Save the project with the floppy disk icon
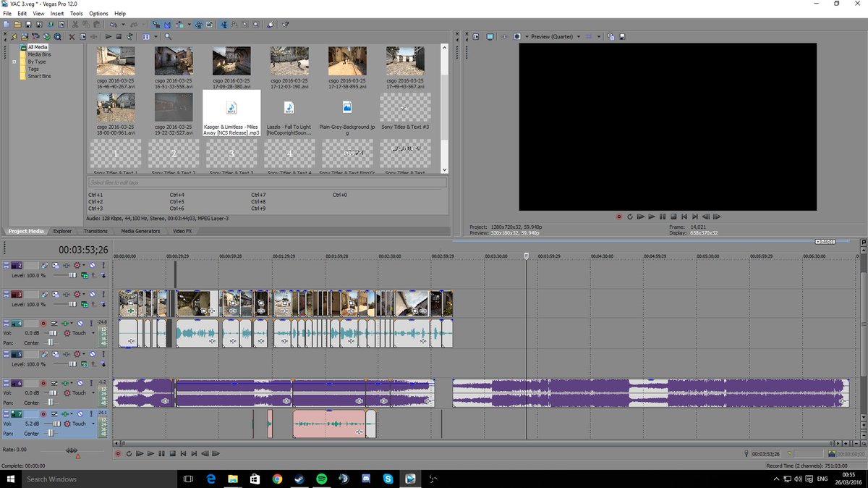 click(29, 24)
